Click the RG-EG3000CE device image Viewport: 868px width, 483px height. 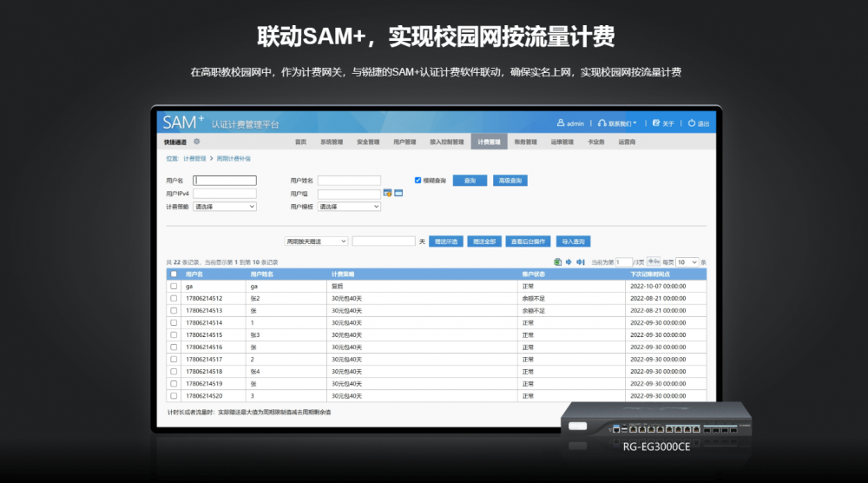(x=656, y=420)
